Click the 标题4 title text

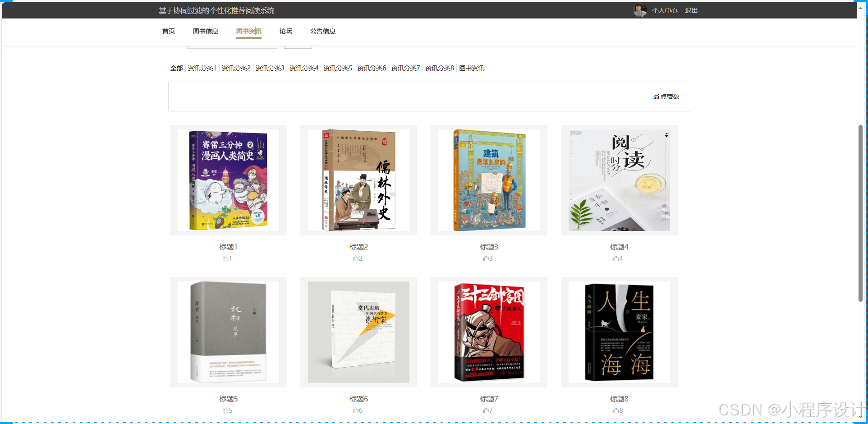(x=619, y=247)
